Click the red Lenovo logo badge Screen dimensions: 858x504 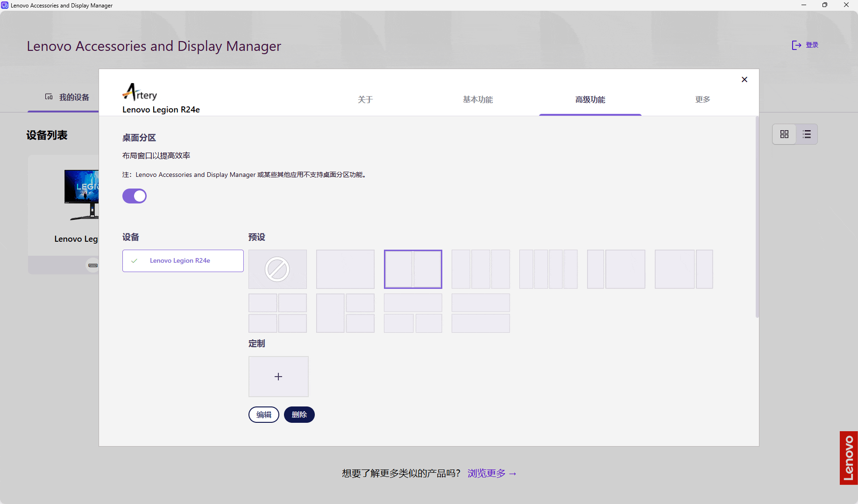849,458
